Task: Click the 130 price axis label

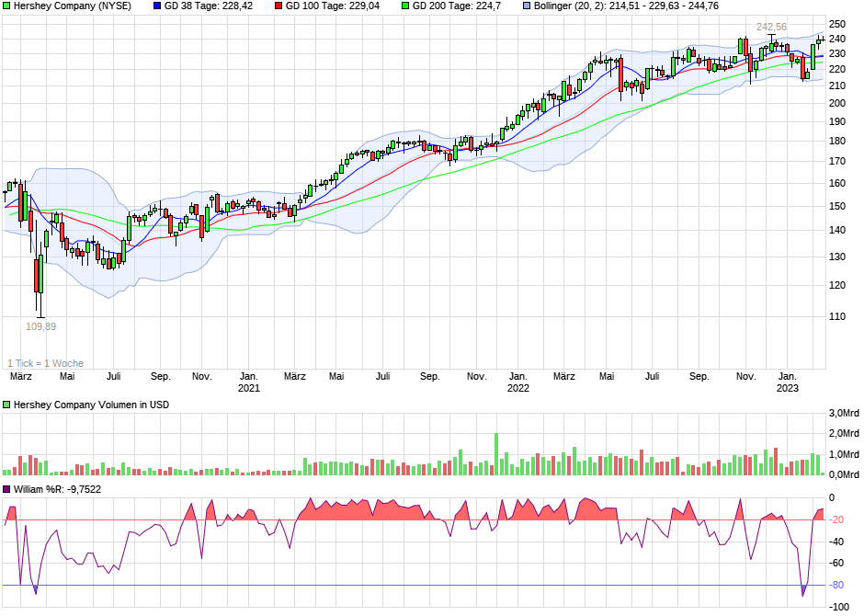Action: 837,257
